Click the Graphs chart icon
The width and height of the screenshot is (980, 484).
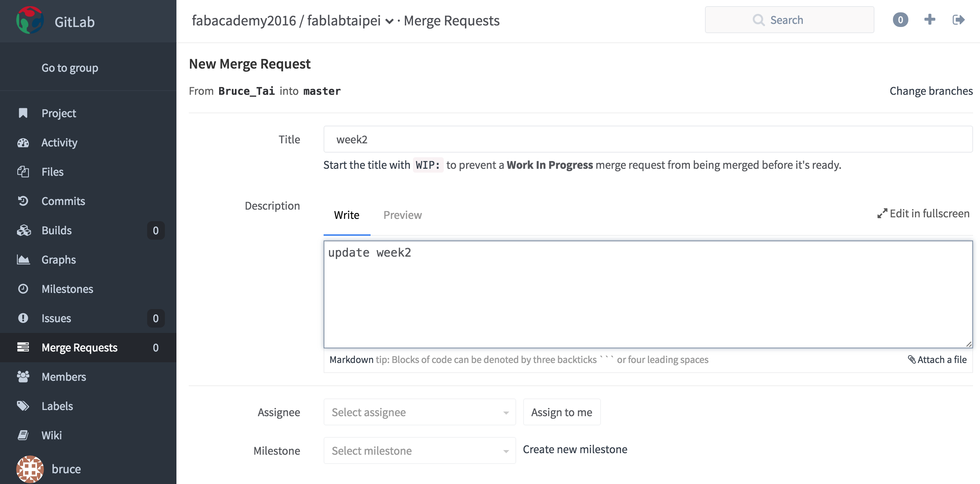click(23, 260)
